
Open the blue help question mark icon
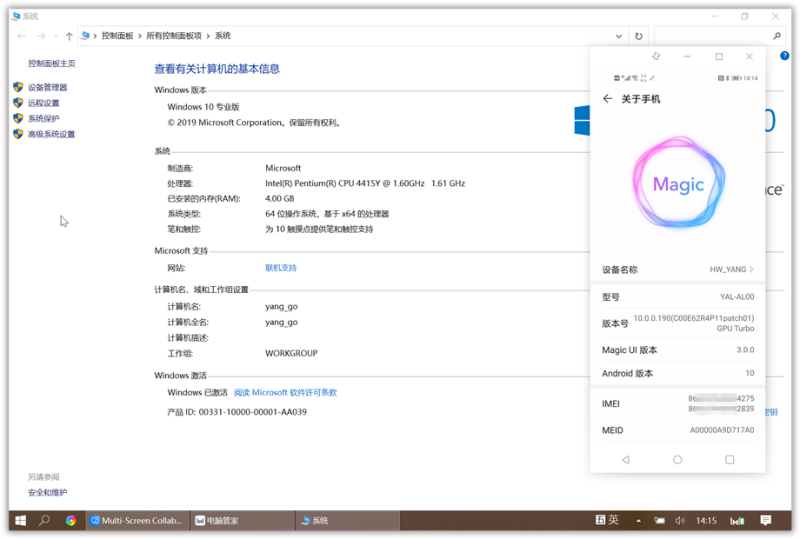(785, 56)
